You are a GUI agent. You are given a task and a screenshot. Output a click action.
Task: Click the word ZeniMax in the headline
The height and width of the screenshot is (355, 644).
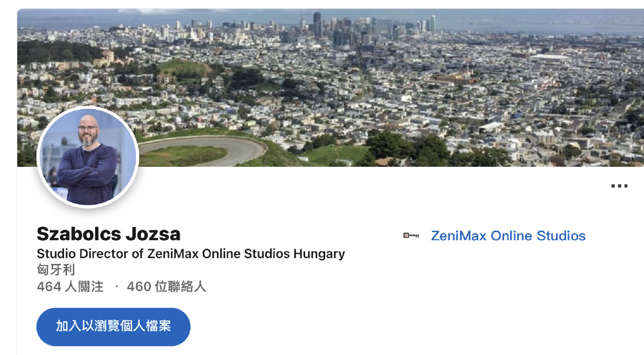173,254
